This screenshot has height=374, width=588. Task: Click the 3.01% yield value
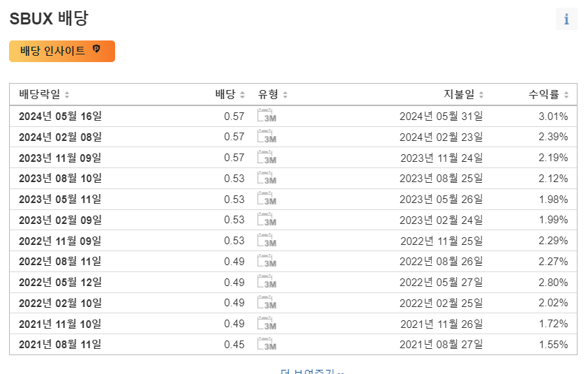[x=554, y=117]
